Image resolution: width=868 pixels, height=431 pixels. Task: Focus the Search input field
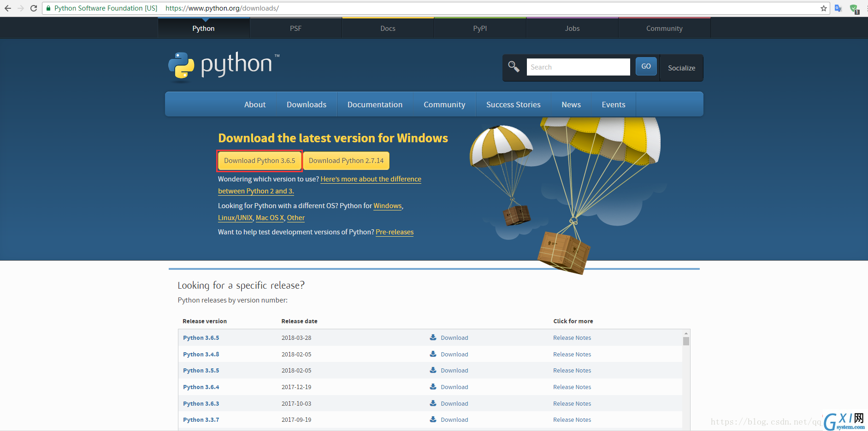click(x=578, y=67)
